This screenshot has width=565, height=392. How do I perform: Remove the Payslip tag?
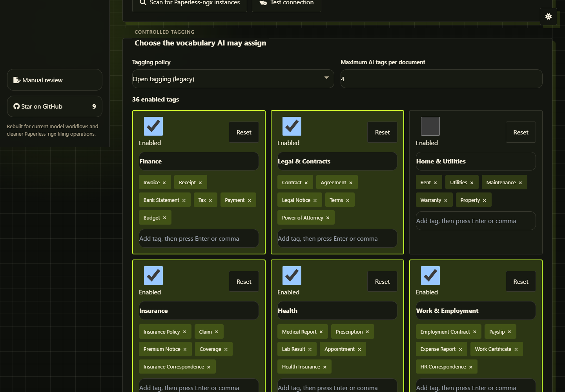tap(510, 332)
